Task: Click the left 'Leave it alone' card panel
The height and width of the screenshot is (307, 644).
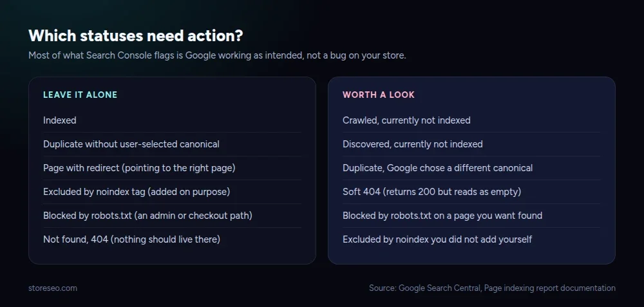Action: pos(172,171)
